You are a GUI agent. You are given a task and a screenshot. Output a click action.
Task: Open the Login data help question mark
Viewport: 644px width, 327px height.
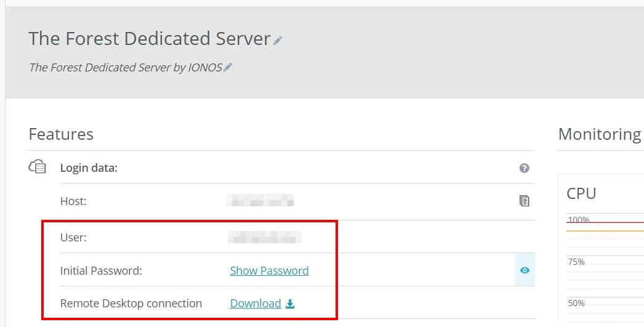(524, 168)
